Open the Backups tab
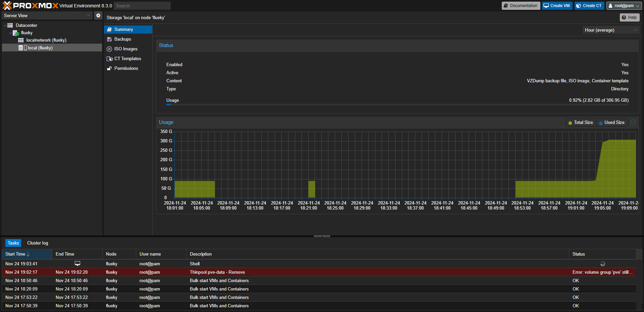This screenshot has height=312, width=644. point(123,39)
